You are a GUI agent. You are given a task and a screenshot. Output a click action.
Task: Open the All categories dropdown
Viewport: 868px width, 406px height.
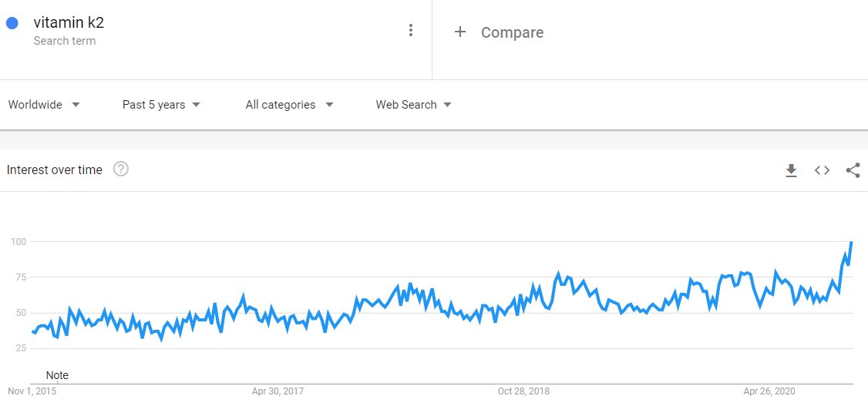point(290,105)
